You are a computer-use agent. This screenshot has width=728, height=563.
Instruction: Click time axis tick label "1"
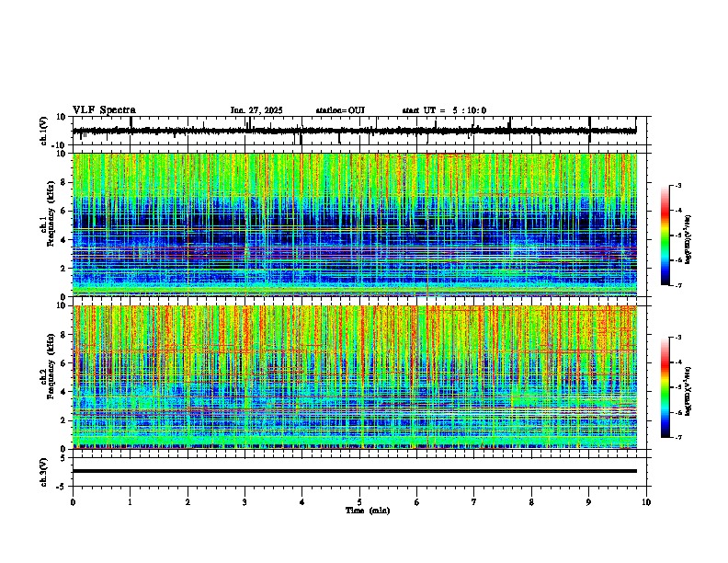point(130,502)
